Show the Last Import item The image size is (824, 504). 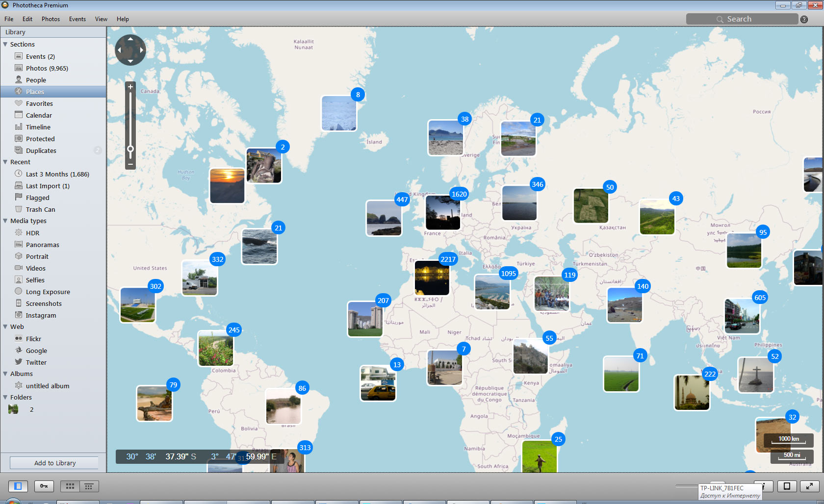(53, 186)
